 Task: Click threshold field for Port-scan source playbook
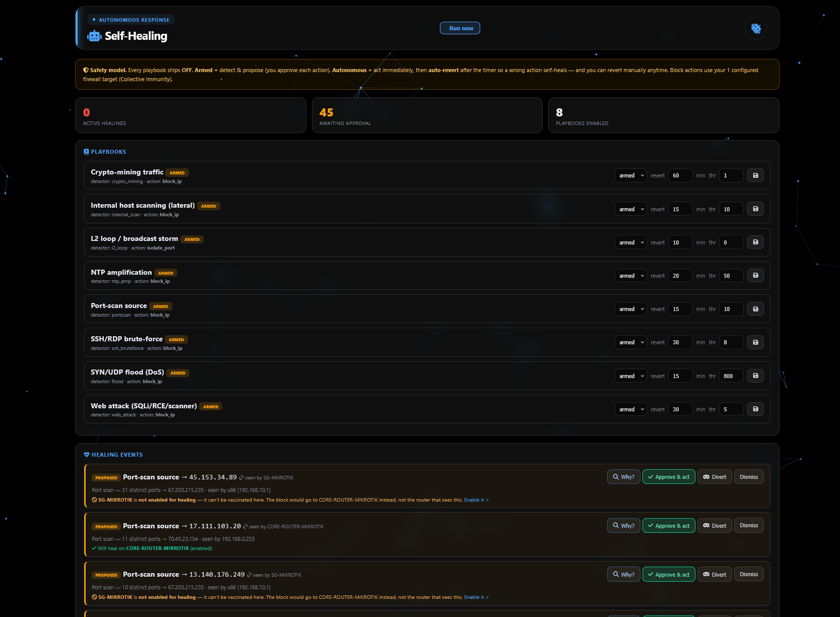pyautogui.click(x=731, y=309)
